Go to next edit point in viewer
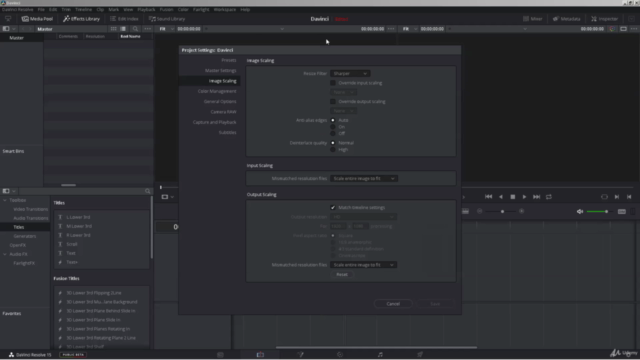Image resolution: width=640 pixels, height=360 pixels. [x=617, y=197]
